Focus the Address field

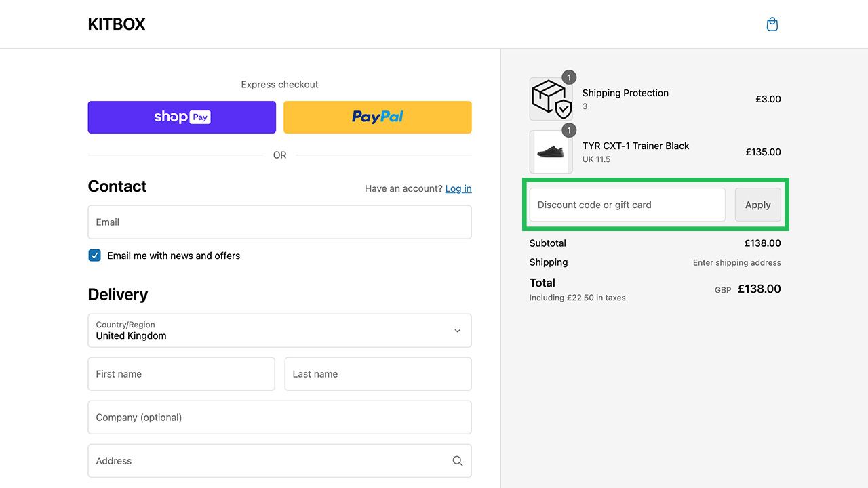point(279,461)
